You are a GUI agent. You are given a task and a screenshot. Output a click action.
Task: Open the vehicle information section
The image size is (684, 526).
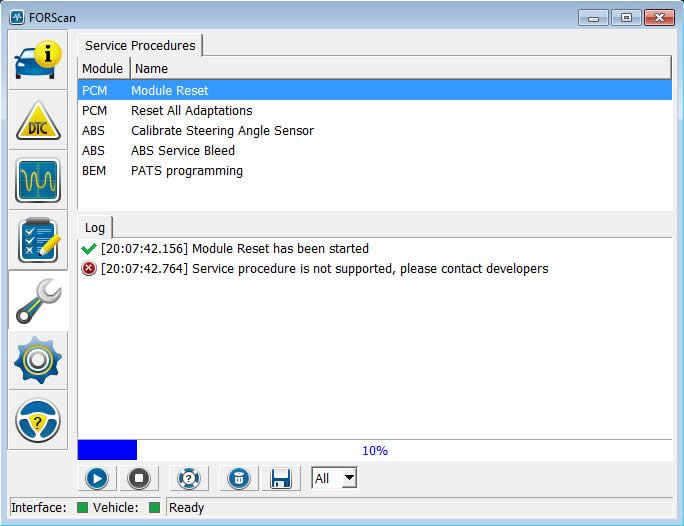tap(38, 60)
